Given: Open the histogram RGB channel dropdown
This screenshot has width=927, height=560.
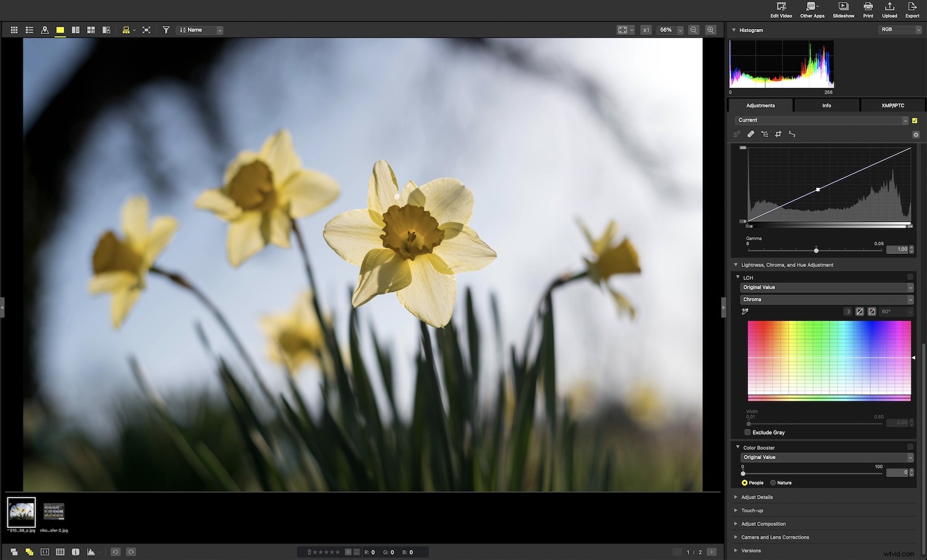Looking at the screenshot, I should tap(899, 29).
